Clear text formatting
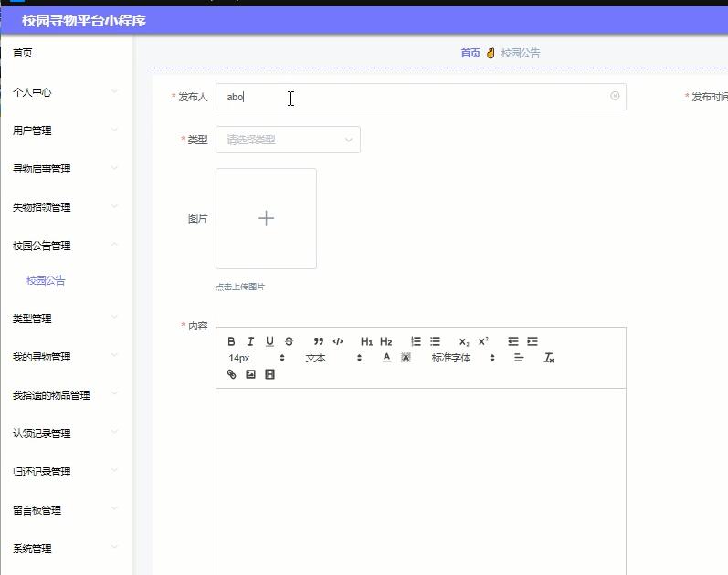Viewport: 728px width, 575px height. pos(549,358)
